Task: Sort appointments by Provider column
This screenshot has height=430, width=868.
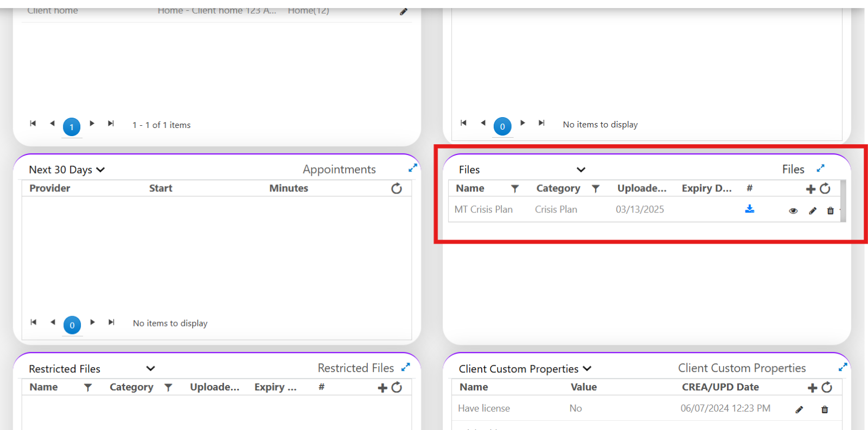Action: tap(50, 188)
